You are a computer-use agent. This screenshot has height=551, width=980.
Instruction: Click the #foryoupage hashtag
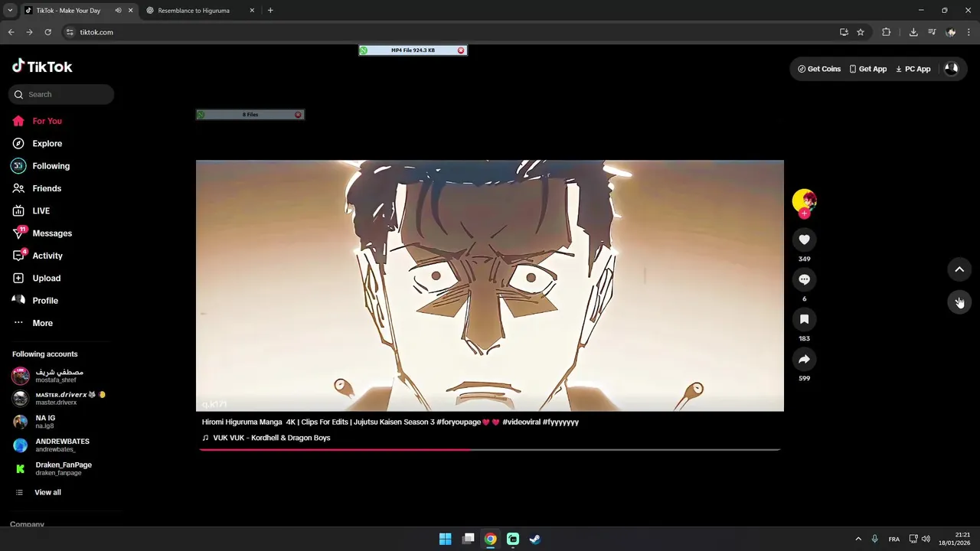pyautogui.click(x=459, y=422)
